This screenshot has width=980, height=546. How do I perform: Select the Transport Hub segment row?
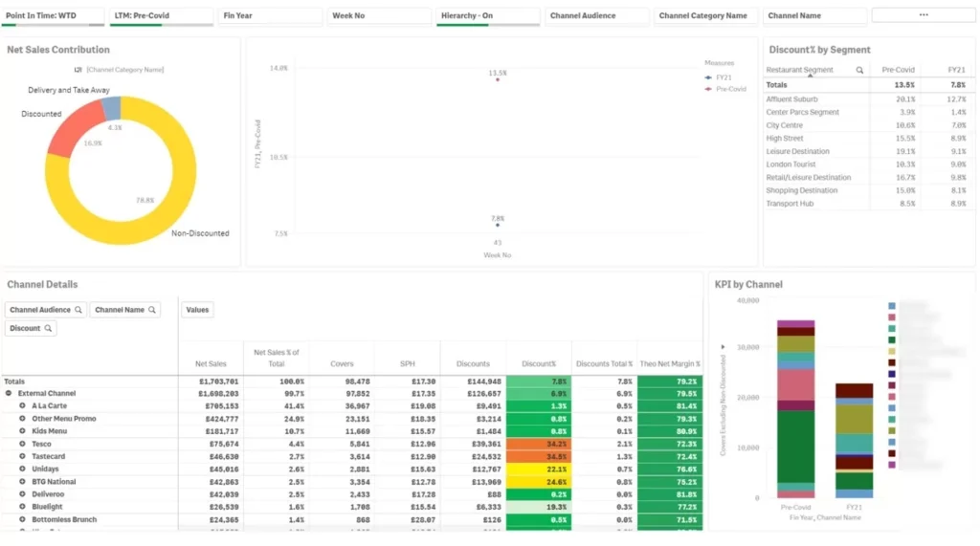pos(867,204)
